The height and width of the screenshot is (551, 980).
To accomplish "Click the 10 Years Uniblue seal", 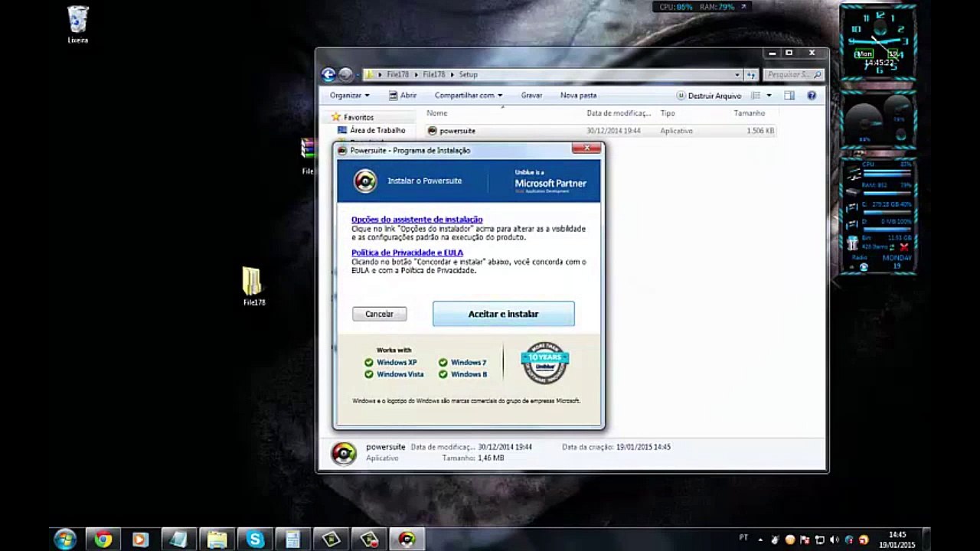I will pyautogui.click(x=544, y=363).
